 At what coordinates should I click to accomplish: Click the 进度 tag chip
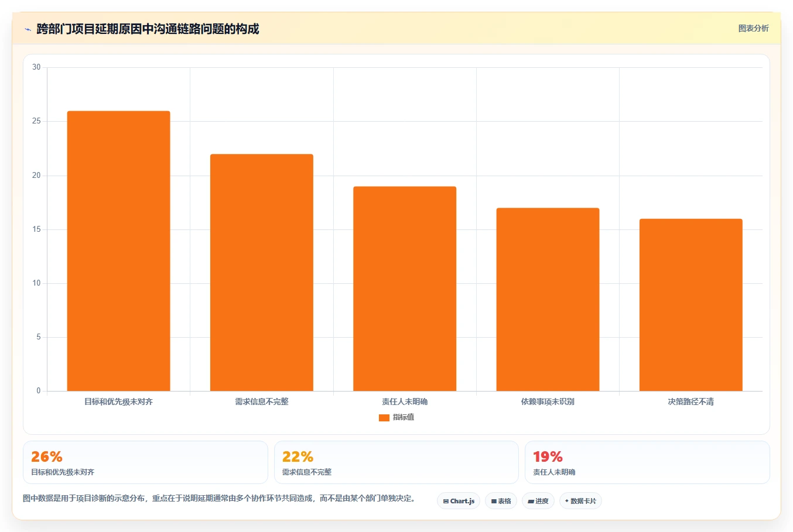pyautogui.click(x=538, y=501)
